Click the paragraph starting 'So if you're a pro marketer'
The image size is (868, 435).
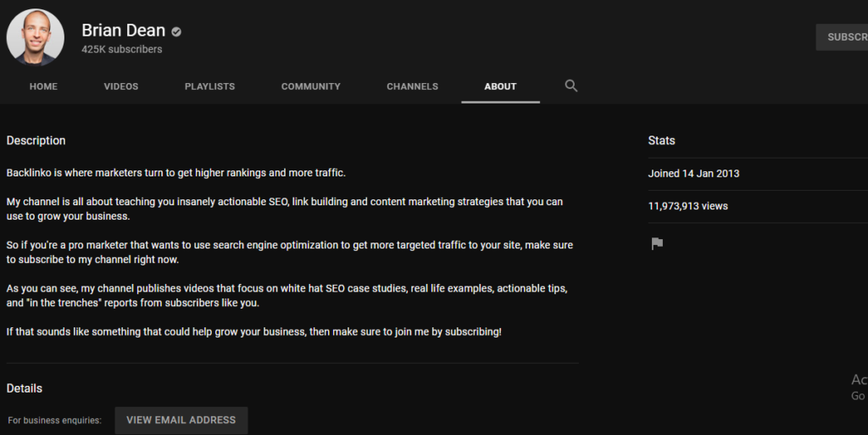(290, 252)
